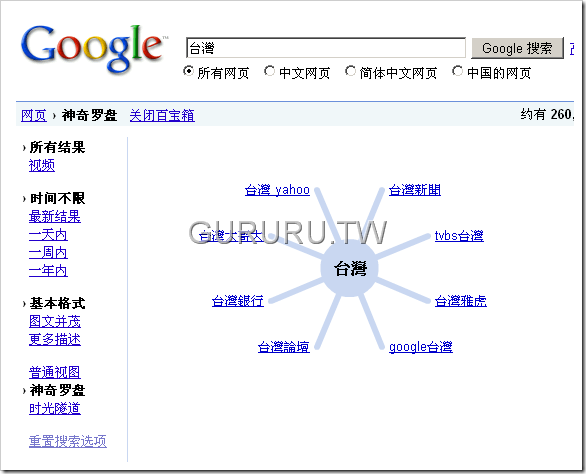Screen dimensions: 586x474
Task: Select the 中国的网页 radio button
Action: click(x=457, y=71)
